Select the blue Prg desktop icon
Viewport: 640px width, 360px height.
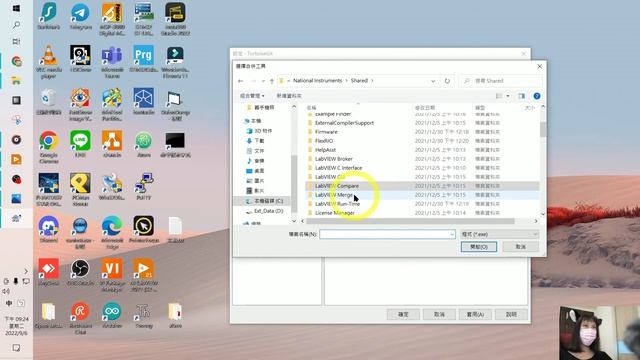tap(144, 59)
